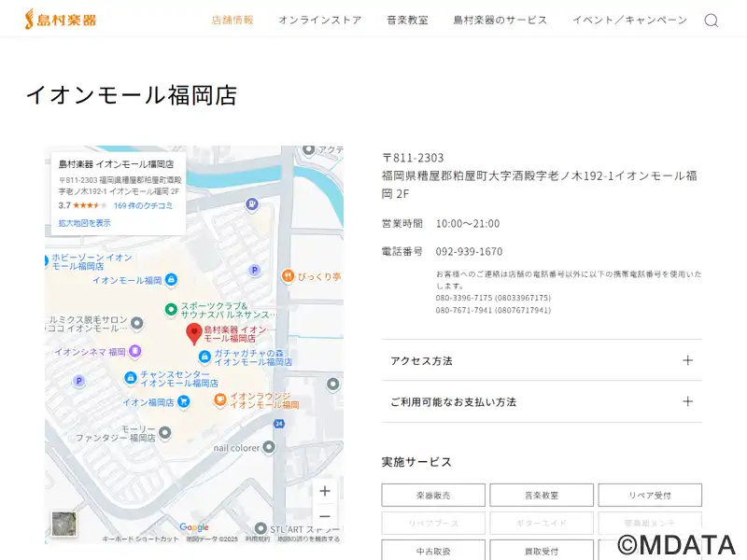The width and height of the screenshot is (747, 560).
Task: Click the スポーツクラブ&サウナスパ ルネサンス green marker
Action: pyautogui.click(x=171, y=310)
